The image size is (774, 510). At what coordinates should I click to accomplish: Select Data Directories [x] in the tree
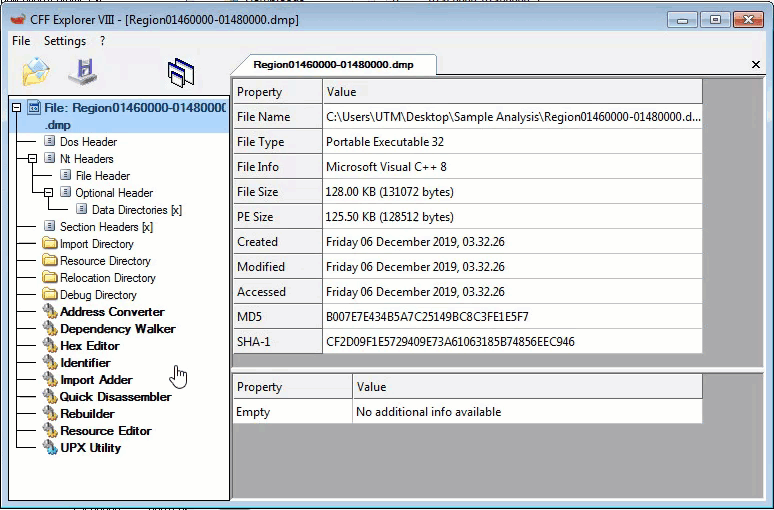pyautogui.click(x=137, y=210)
